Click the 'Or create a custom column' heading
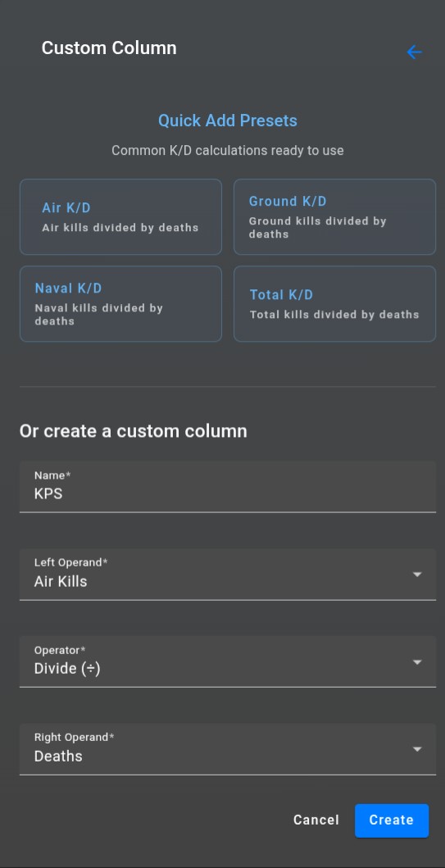 (134, 431)
